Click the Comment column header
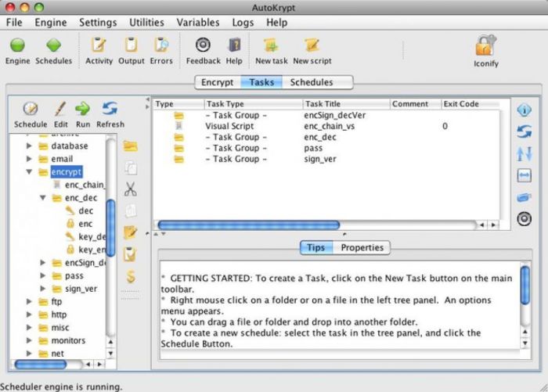 point(415,104)
